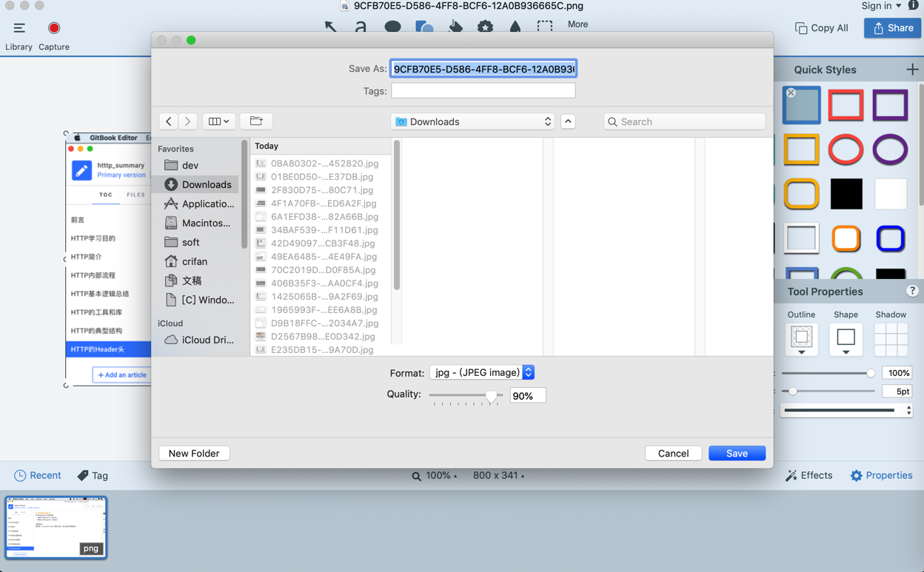The height and width of the screenshot is (572, 924).
Task: Open the Sign in dropdown
Action: 881,6
